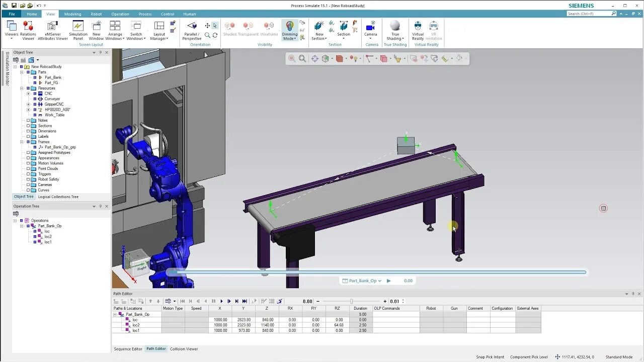The height and width of the screenshot is (362, 644).
Task: Pause simulation in Path Editor
Action: (214, 301)
